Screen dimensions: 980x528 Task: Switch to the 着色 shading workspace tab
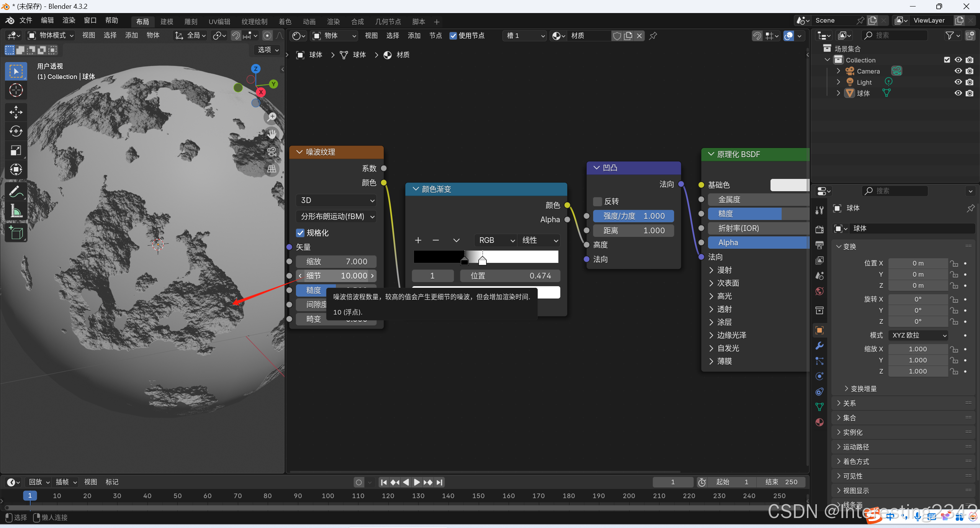pyautogui.click(x=285, y=22)
